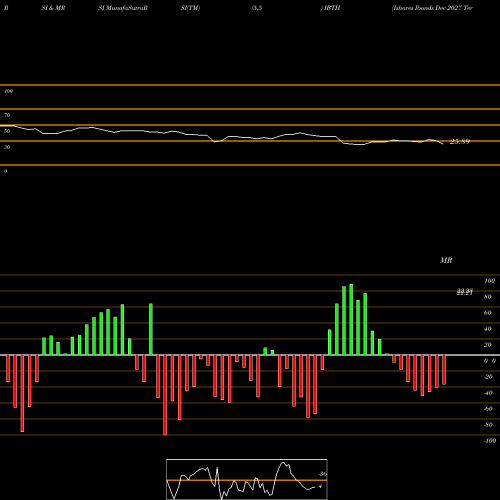Click the 'SI MunafaSutraR' header text

click(x=123, y=8)
